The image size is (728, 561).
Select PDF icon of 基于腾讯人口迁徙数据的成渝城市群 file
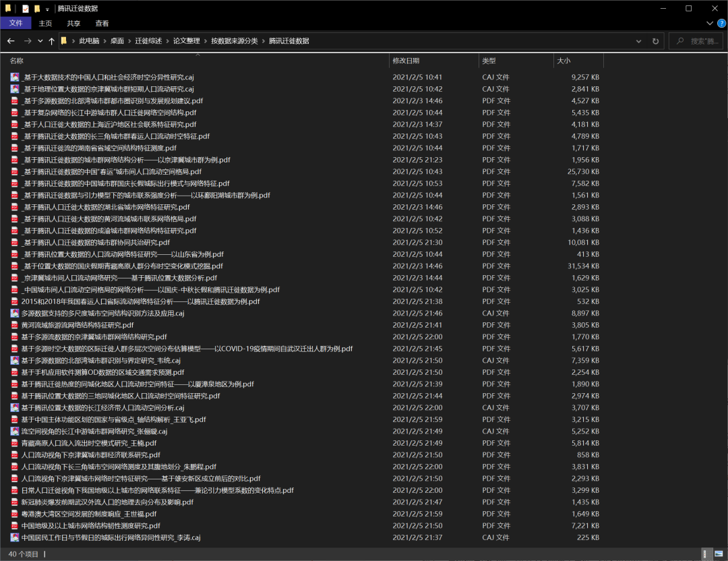pos(15,231)
